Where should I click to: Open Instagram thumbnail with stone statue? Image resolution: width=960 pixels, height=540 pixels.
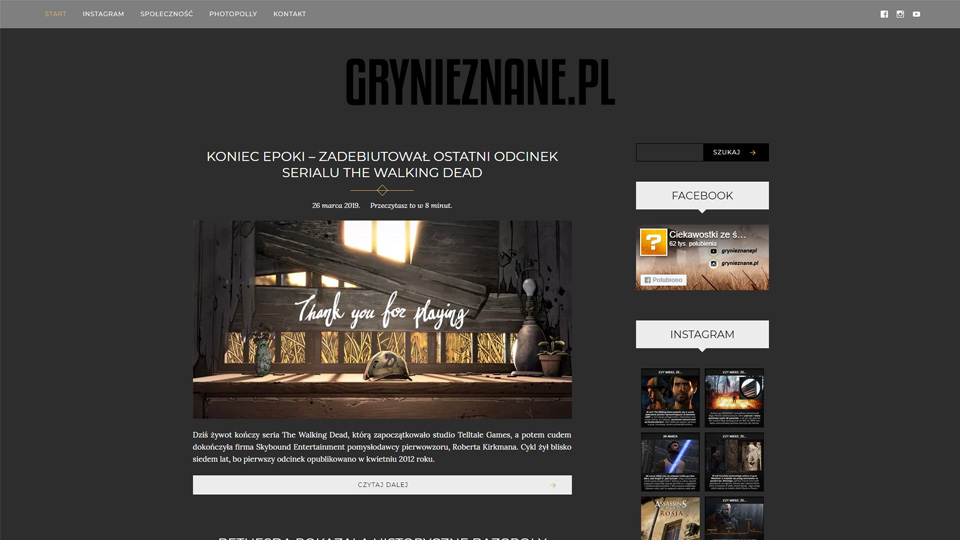coord(734,462)
